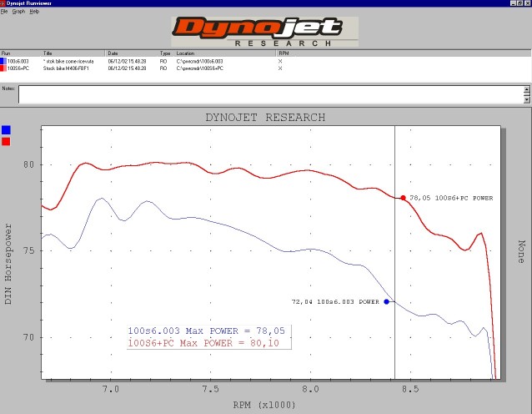Click the red color swatch beside the graph
This screenshot has height=414, width=532.
coord(7,142)
